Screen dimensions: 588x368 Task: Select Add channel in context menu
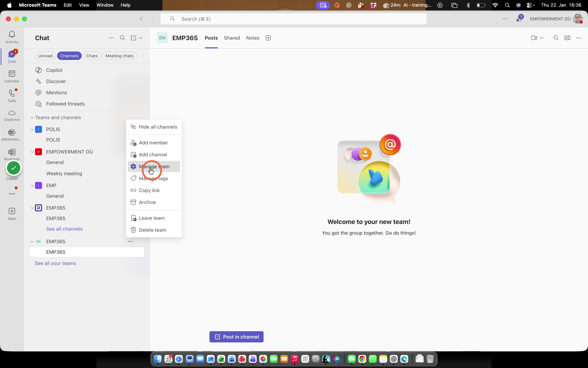pyautogui.click(x=154, y=155)
